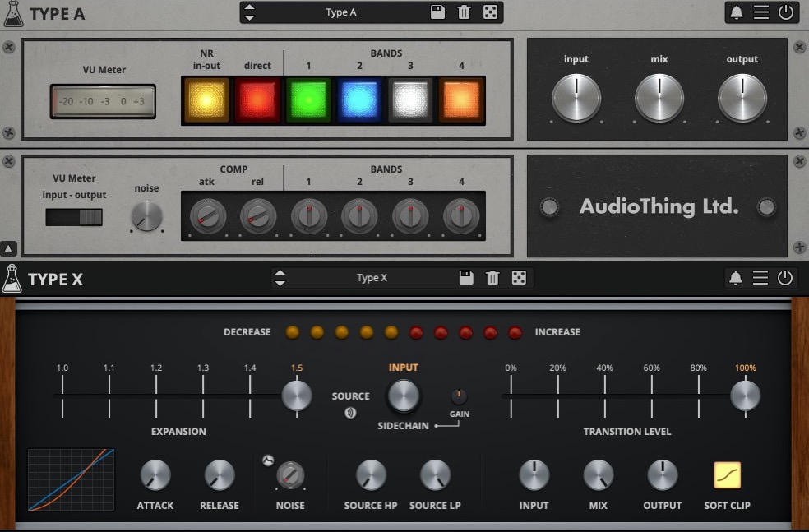Toggle green band 1 button
The image size is (809, 532).
pyautogui.click(x=308, y=100)
